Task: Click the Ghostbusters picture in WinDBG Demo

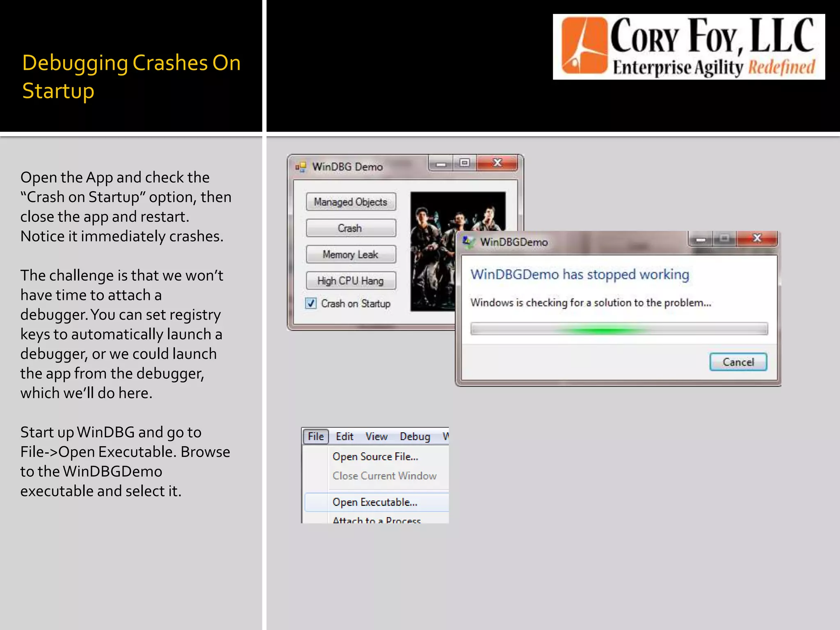Action: 433,251
